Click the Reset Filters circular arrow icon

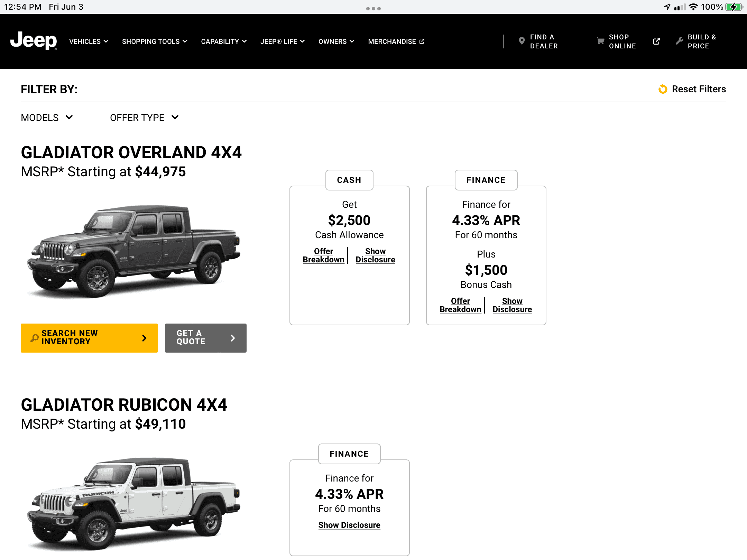pyautogui.click(x=663, y=89)
